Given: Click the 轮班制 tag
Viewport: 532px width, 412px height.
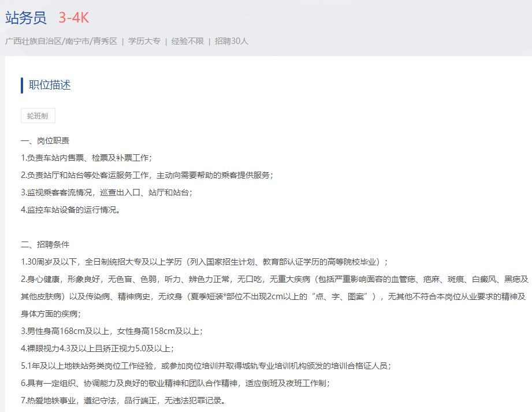Looking at the screenshot, I should [x=38, y=116].
